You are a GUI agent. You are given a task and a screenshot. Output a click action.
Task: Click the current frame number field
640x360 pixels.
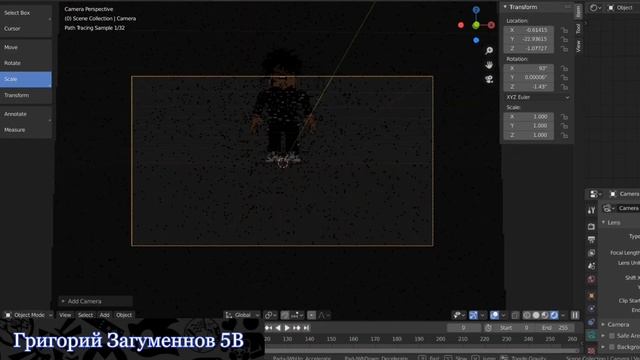coord(463,328)
